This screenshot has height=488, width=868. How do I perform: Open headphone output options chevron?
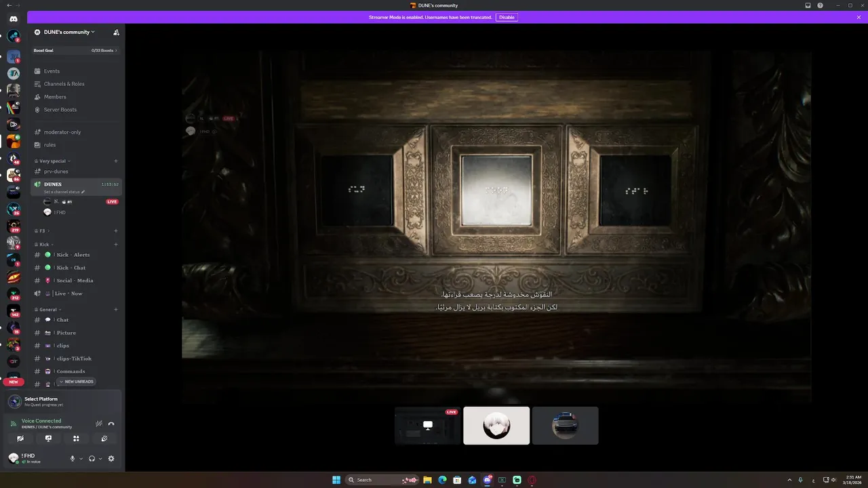[x=100, y=459]
